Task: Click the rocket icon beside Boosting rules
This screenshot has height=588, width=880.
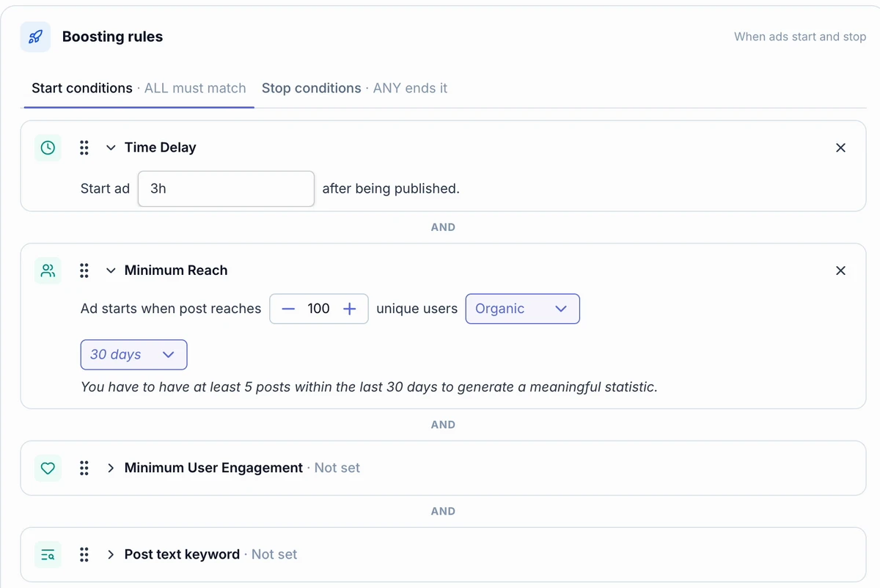Action: [x=35, y=37]
